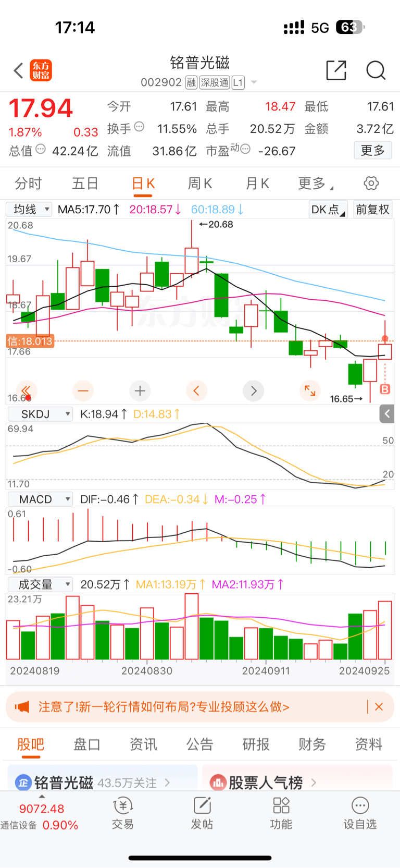Collapse side panel arrow beside SKDJ
Screen dimensions: 400x868
[x=386, y=414]
